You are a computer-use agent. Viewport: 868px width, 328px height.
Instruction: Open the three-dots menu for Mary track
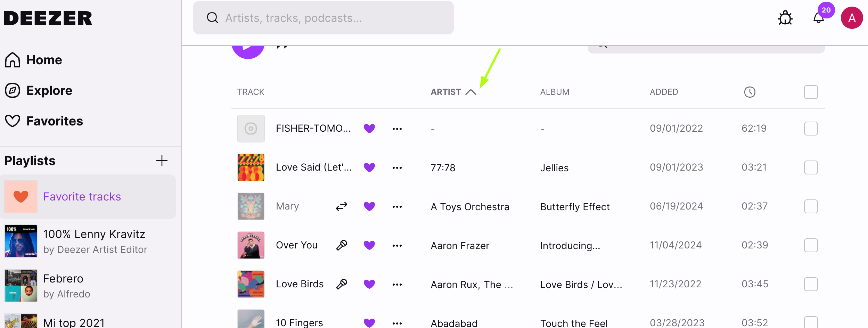tap(397, 206)
